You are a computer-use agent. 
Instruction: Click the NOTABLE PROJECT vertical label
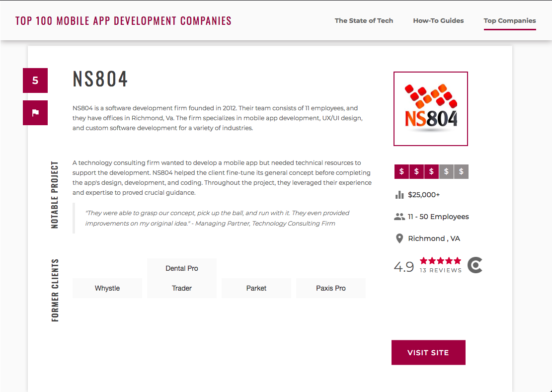pyautogui.click(x=55, y=195)
